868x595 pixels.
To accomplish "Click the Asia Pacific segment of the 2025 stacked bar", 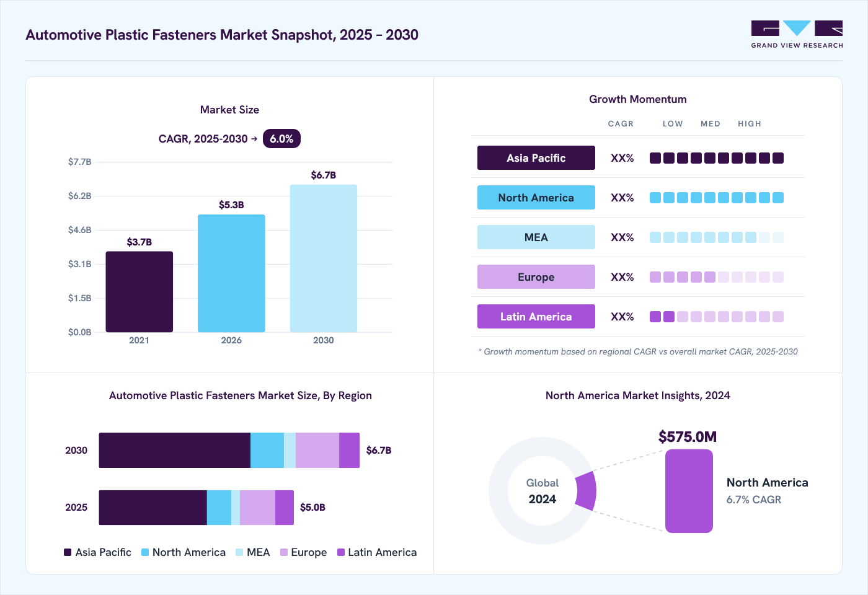I will (153, 508).
